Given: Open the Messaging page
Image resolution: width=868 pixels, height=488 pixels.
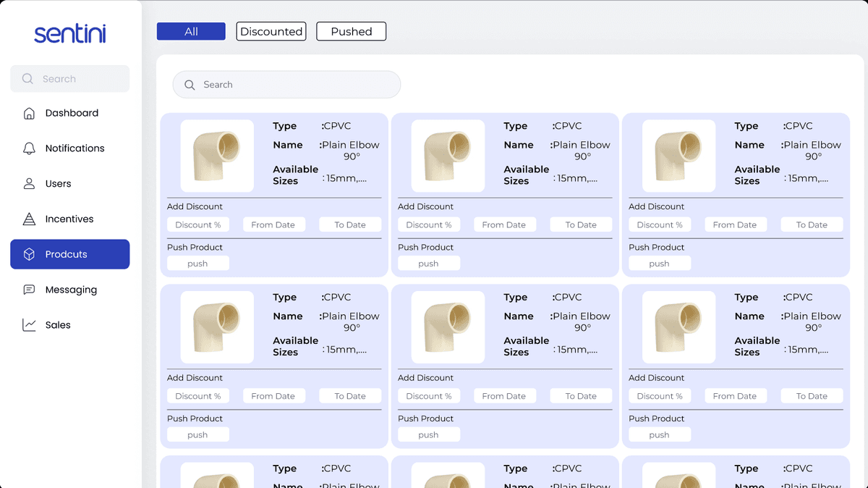Looking at the screenshot, I should [70, 290].
